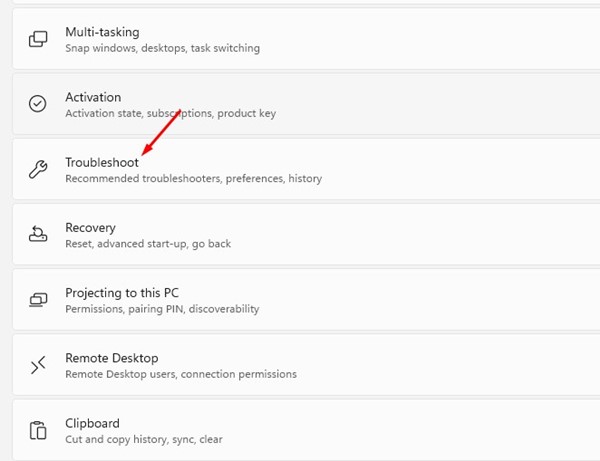Image resolution: width=600 pixels, height=461 pixels.
Task: Click 'Reset, advanced start-up, go back' text
Action: click(147, 244)
